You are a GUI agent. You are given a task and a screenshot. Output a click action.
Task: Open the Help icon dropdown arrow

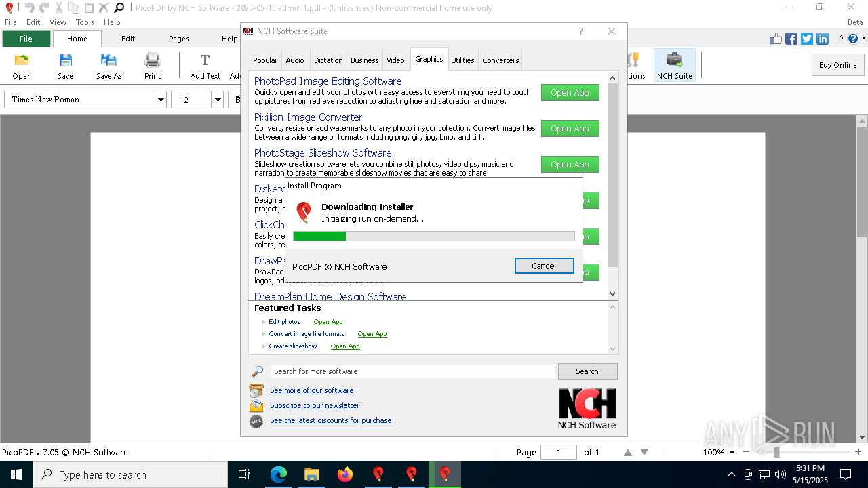click(863, 39)
